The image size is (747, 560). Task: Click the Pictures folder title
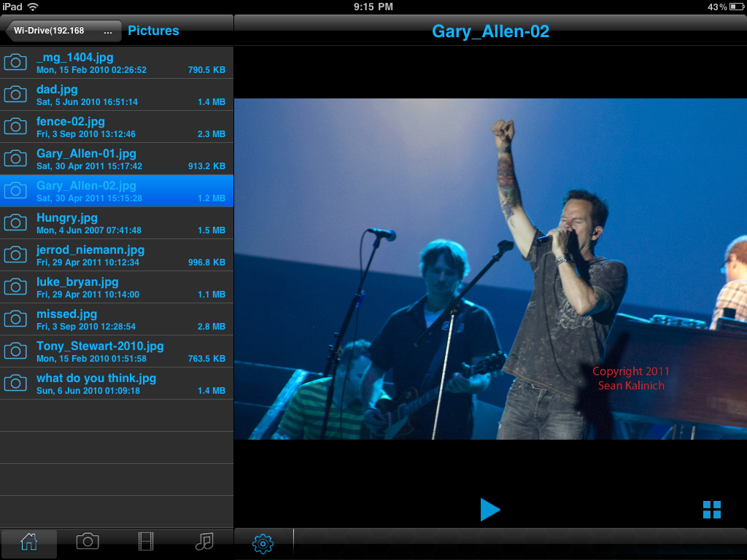153,31
